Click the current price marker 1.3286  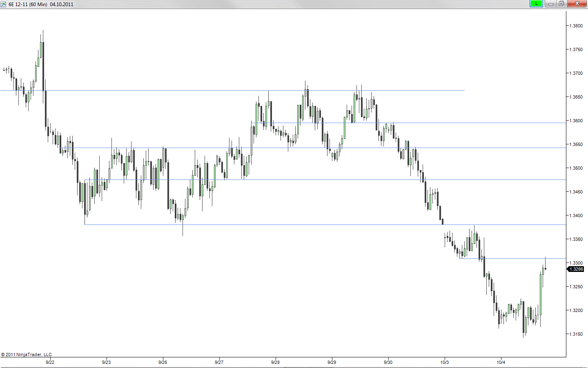576,269
